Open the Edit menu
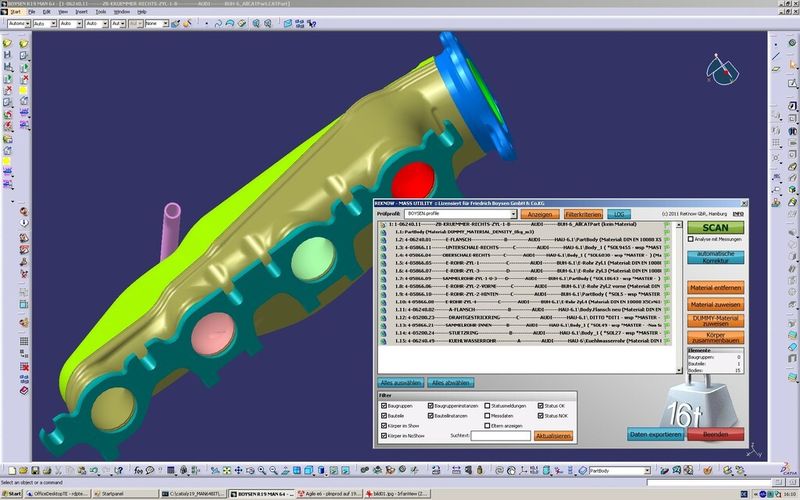The width and height of the screenshot is (800, 500). click(46, 11)
